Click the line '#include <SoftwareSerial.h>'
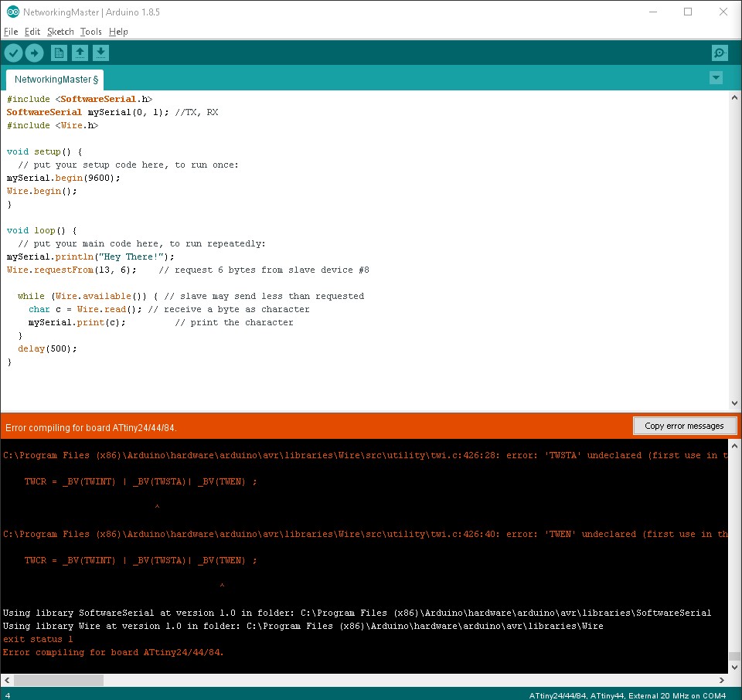 pyautogui.click(x=80, y=100)
